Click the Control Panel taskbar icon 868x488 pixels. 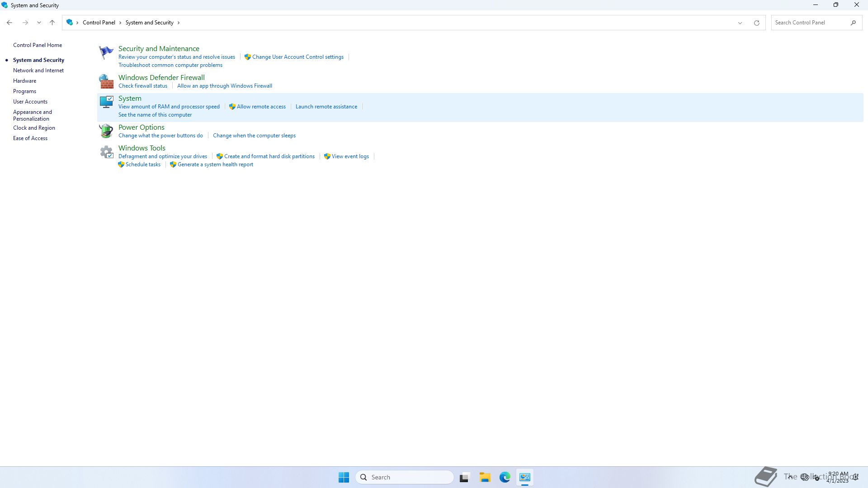coord(525,477)
